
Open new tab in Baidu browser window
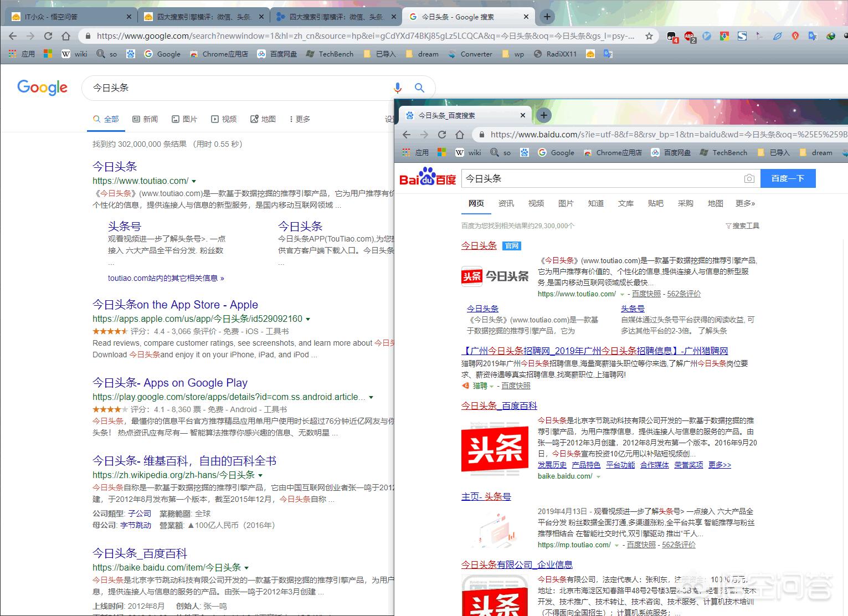pos(544,115)
